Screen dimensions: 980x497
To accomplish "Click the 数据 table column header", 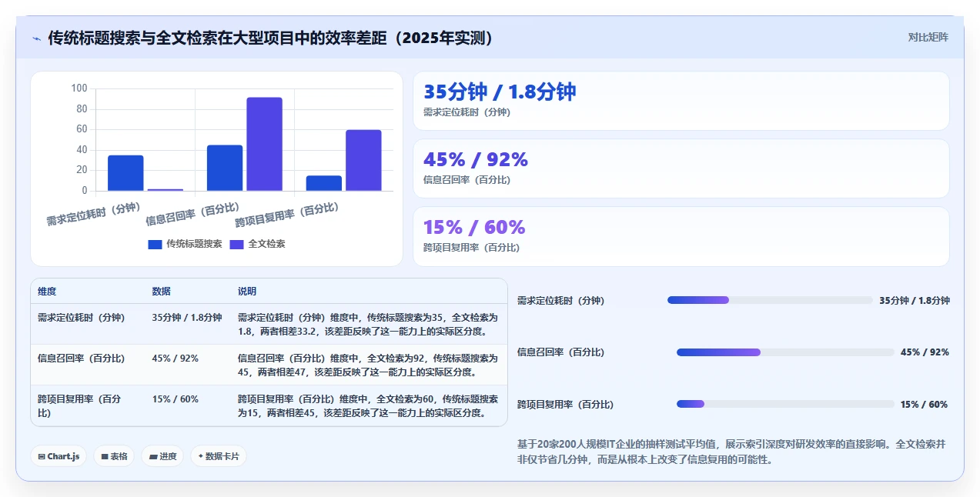I will [162, 292].
